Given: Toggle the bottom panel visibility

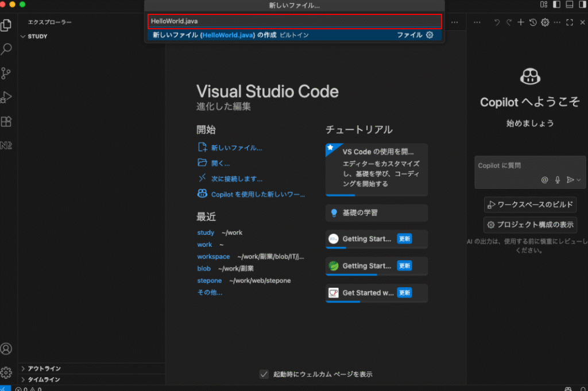Looking at the screenshot, I should click(570, 5).
